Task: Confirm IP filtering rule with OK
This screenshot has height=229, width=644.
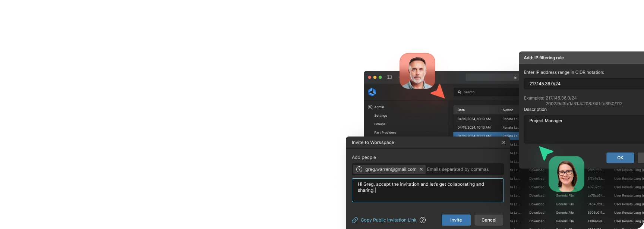Action: pyautogui.click(x=620, y=158)
